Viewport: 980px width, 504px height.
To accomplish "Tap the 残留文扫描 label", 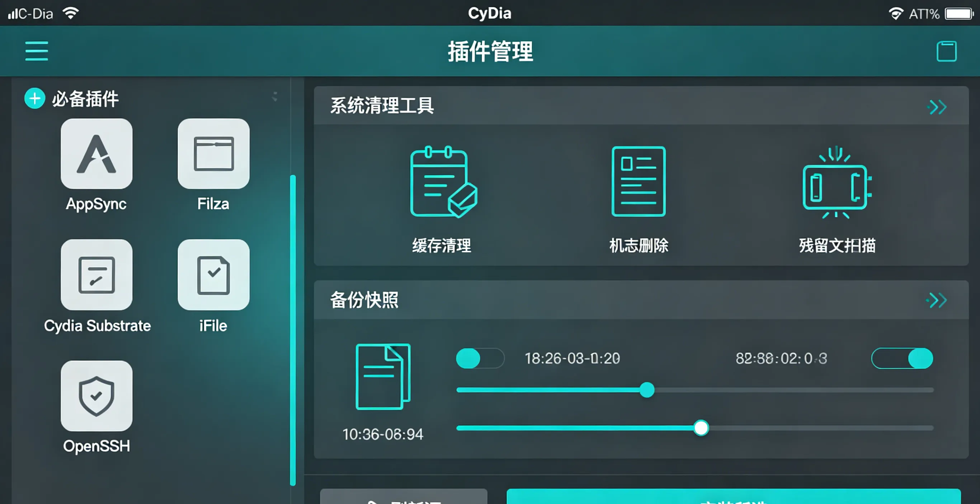I will coord(837,246).
